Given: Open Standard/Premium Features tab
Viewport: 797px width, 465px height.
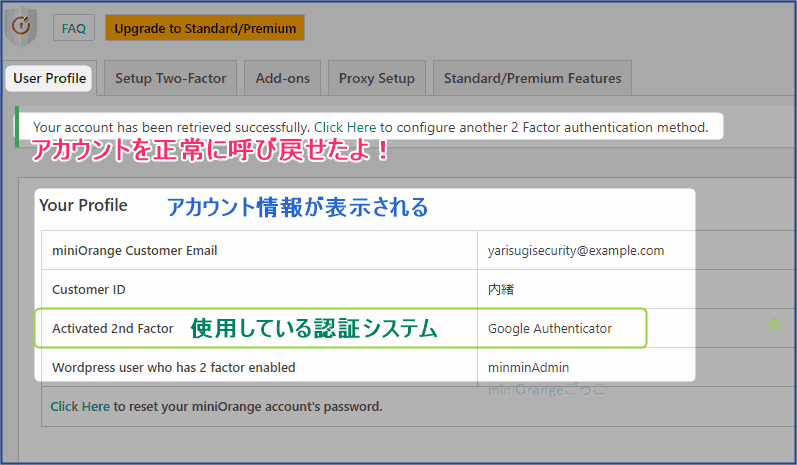Looking at the screenshot, I should tap(532, 78).
